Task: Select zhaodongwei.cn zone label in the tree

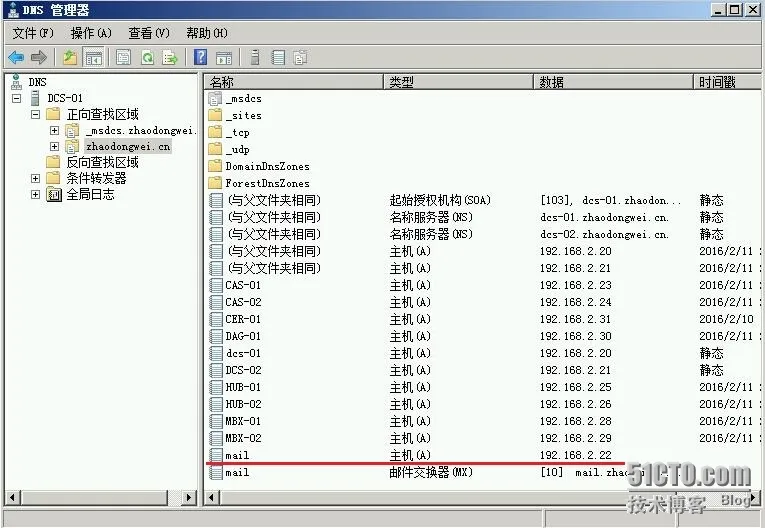Action: [x=128, y=146]
